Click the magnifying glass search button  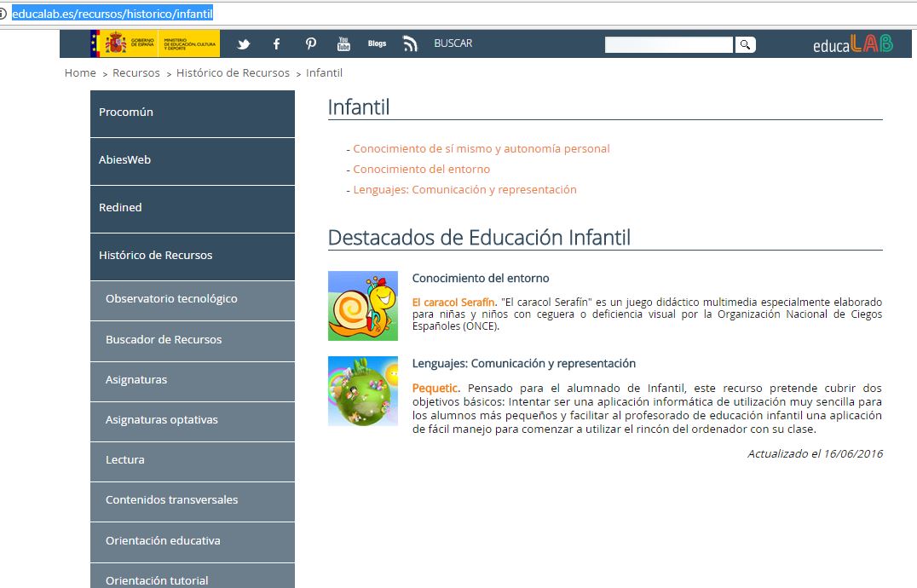(745, 45)
